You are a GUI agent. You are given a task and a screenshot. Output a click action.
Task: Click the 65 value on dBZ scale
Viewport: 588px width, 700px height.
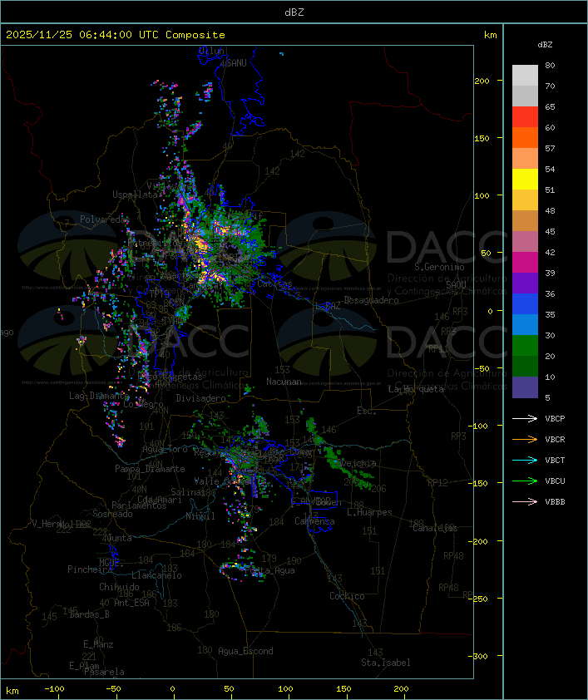point(550,106)
